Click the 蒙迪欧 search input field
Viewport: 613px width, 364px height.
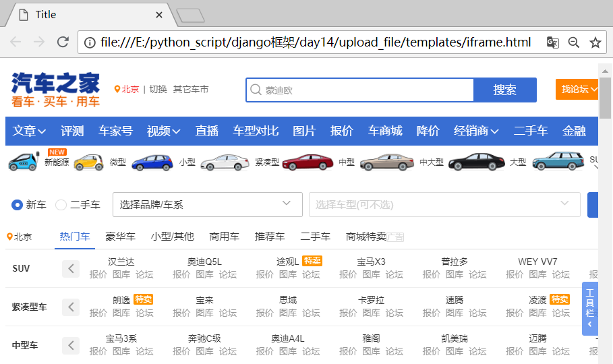pyautogui.click(x=359, y=90)
